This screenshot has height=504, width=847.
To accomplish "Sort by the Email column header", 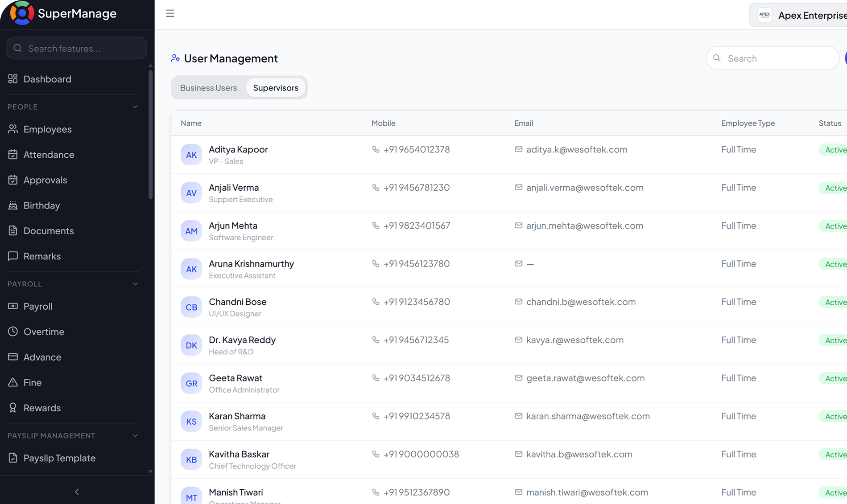I will point(523,123).
